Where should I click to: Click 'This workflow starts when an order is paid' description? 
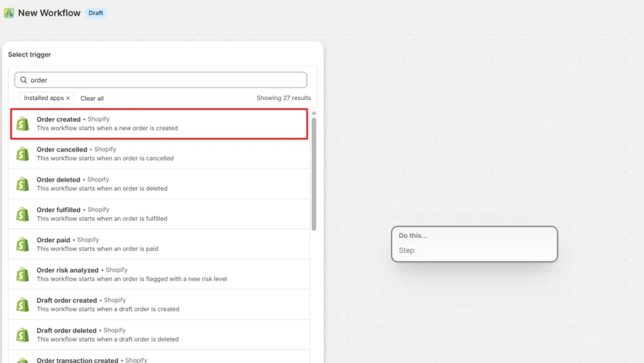tap(97, 249)
